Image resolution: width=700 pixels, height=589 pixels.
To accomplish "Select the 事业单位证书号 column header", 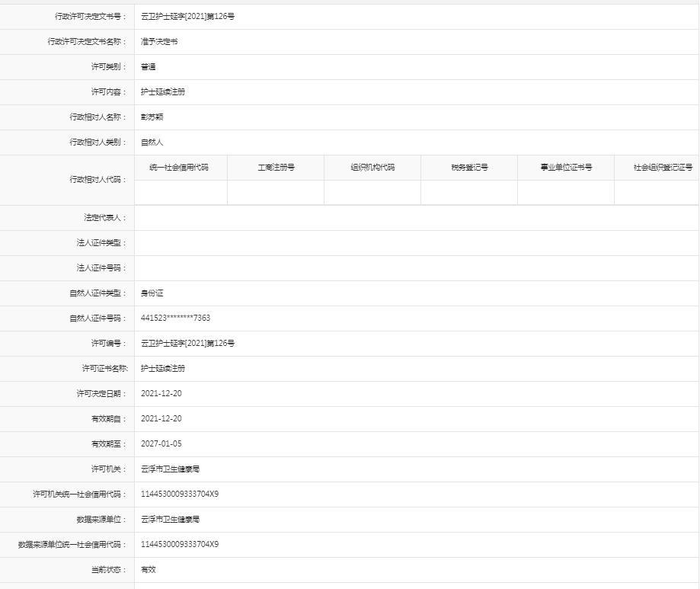I will pyautogui.click(x=566, y=167).
